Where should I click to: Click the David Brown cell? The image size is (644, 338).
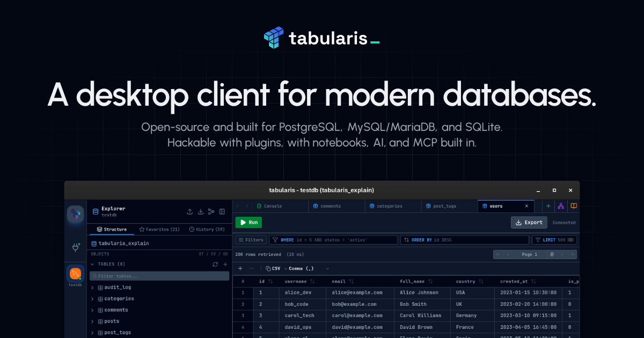pyautogui.click(x=422, y=327)
